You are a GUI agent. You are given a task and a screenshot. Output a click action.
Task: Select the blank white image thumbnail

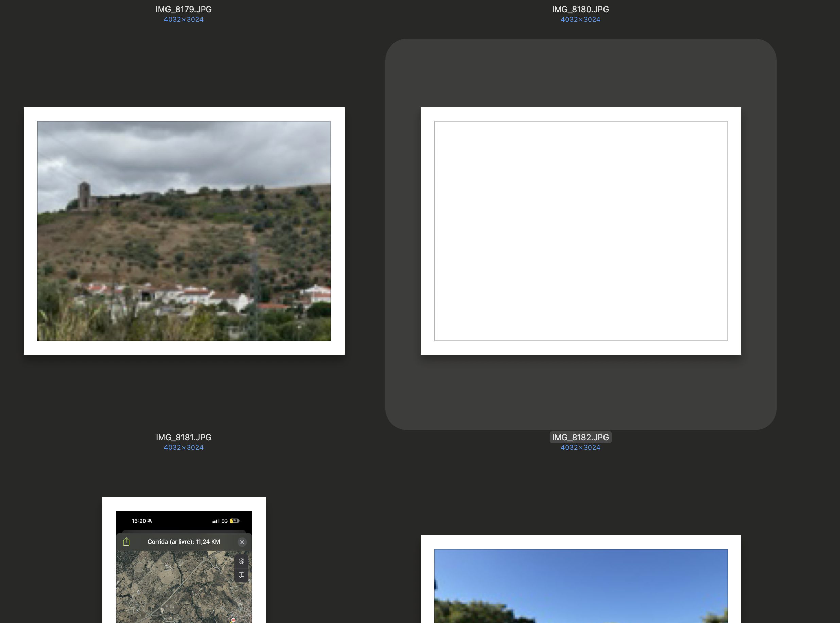click(580, 231)
